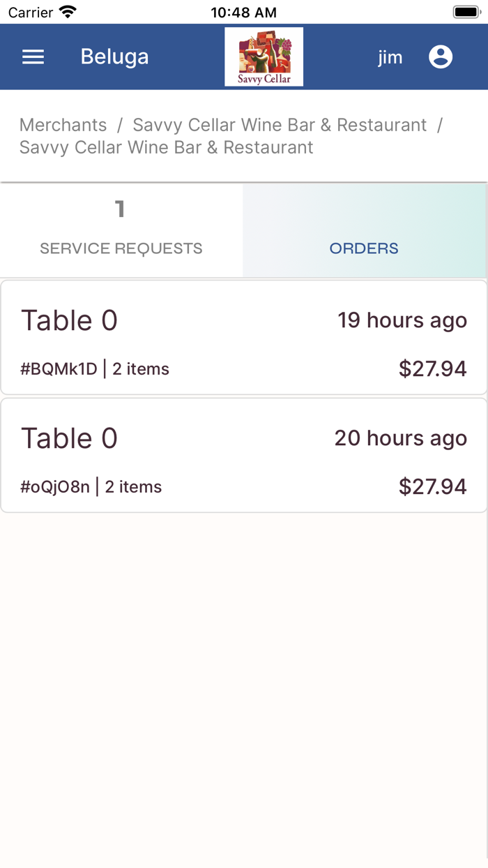The width and height of the screenshot is (488, 868).
Task: Tap the Savvy Cellar logo image
Action: (264, 57)
